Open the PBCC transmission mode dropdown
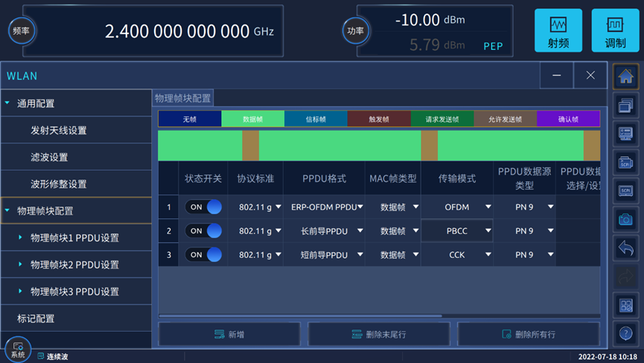The height and width of the screenshot is (363, 644). (457, 230)
